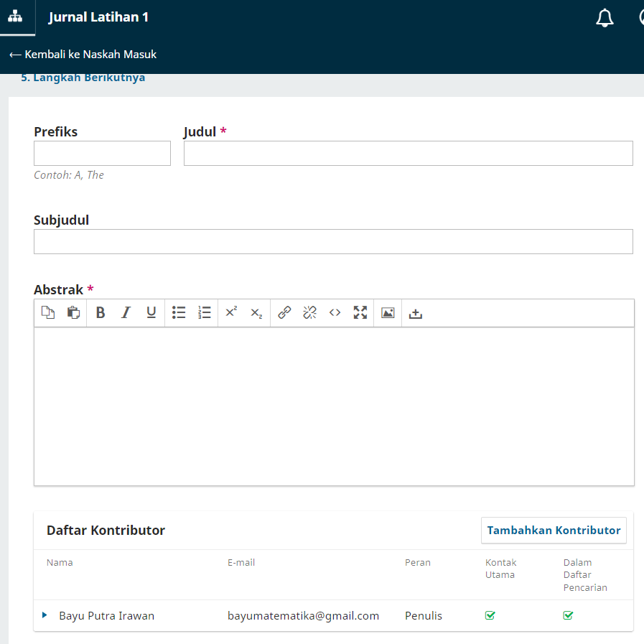This screenshot has height=644, width=644.
Task: Expand Bayu Putra Irawan contributor row
Action: (x=45, y=615)
